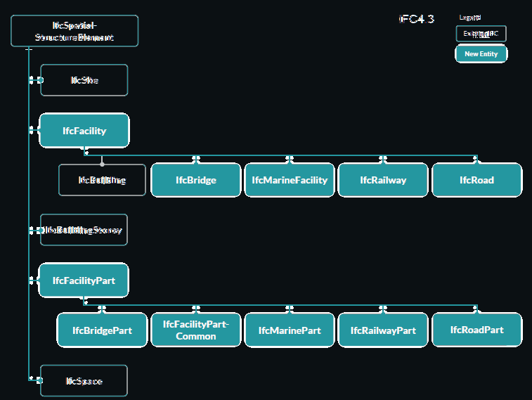
Task: Select the IfcBridgePart node
Action: click(x=102, y=330)
